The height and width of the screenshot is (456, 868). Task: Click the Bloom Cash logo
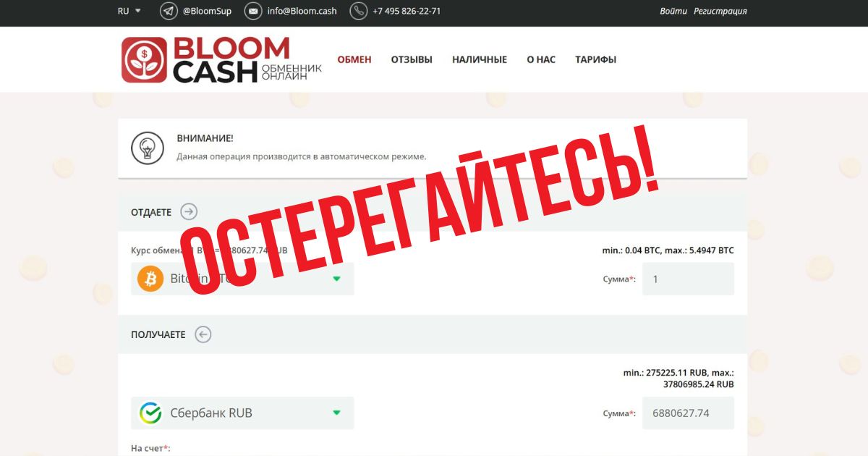point(221,60)
